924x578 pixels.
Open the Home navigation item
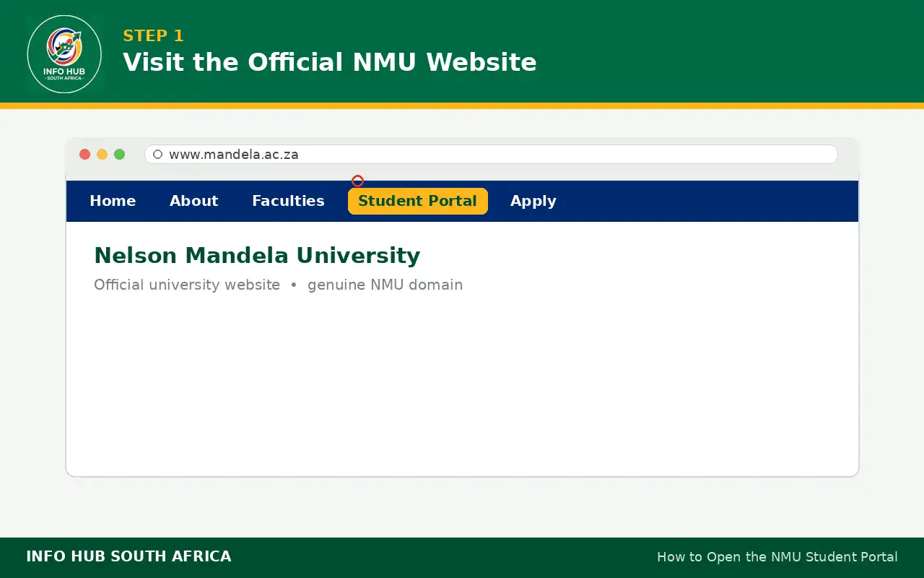113,201
